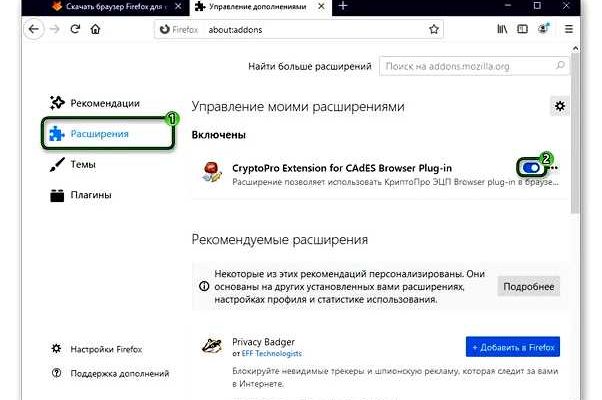The width and height of the screenshot is (602, 400).
Task: Open CryptoPro extension three-dots menu
Action: pos(554,168)
